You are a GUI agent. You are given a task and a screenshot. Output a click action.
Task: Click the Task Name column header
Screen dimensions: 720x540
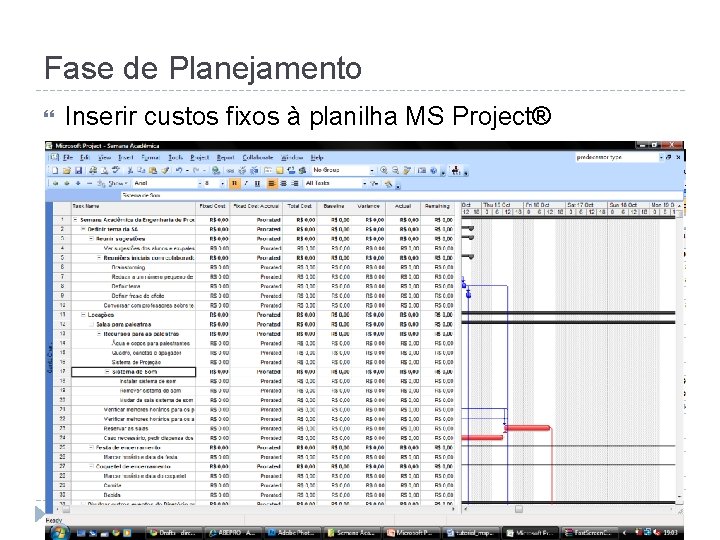pyautogui.click(x=133, y=207)
